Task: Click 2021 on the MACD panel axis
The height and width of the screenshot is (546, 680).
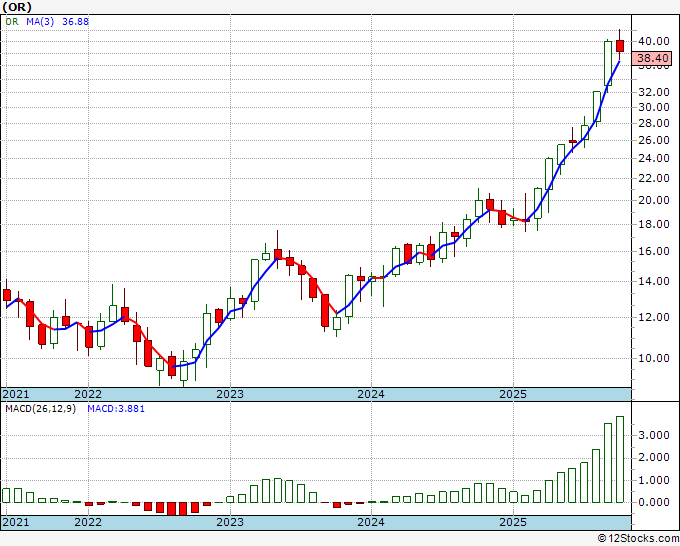Action: (x=16, y=522)
